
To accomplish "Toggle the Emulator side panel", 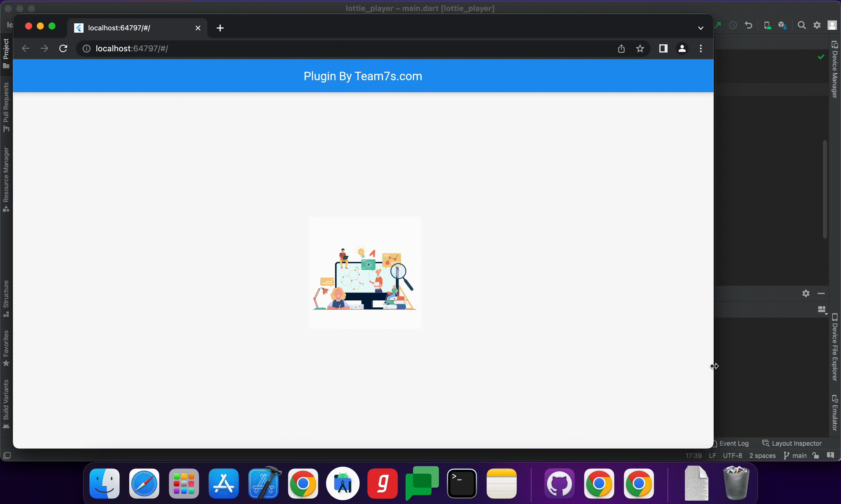I will [835, 413].
